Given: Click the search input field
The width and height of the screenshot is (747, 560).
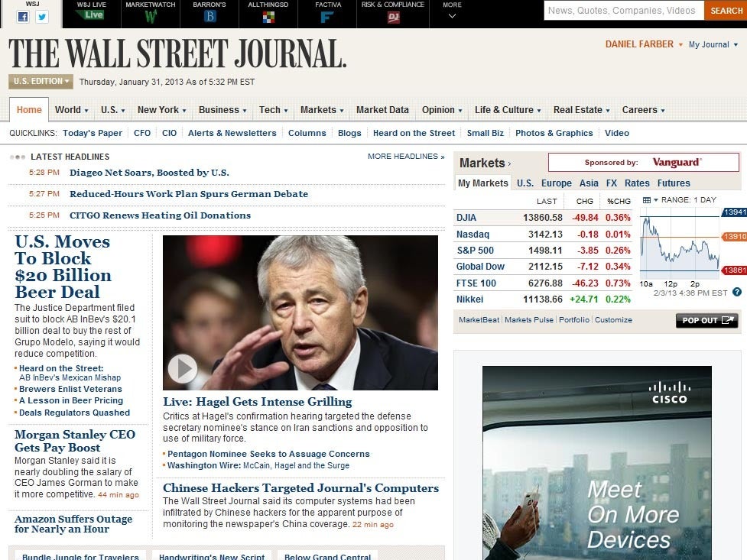Looking at the screenshot, I should 624,10.
